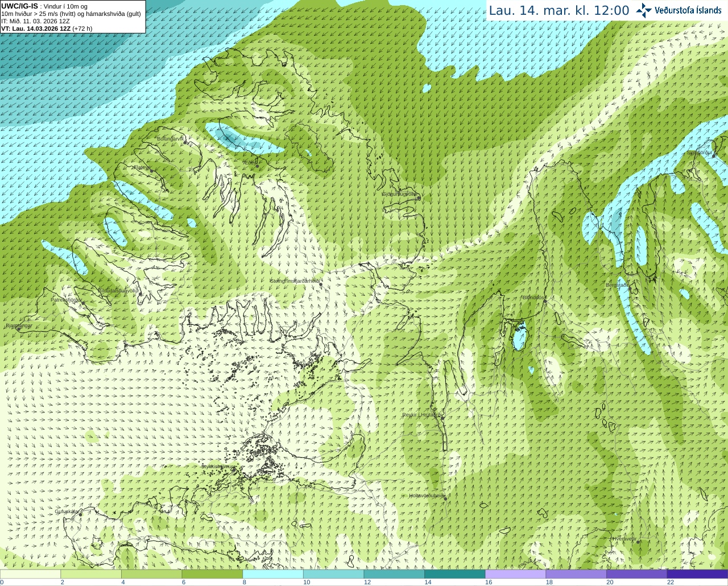
Task: Click the 'IT: Mið. 11. 03. 2026 12Z' line
Action: coord(35,21)
